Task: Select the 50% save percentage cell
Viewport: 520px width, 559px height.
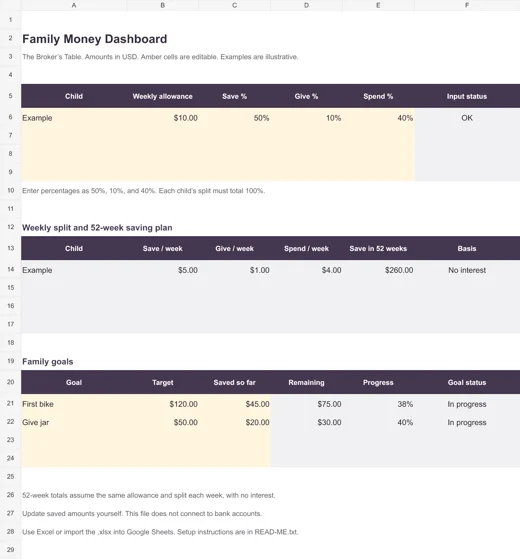Action: click(235, 118)
